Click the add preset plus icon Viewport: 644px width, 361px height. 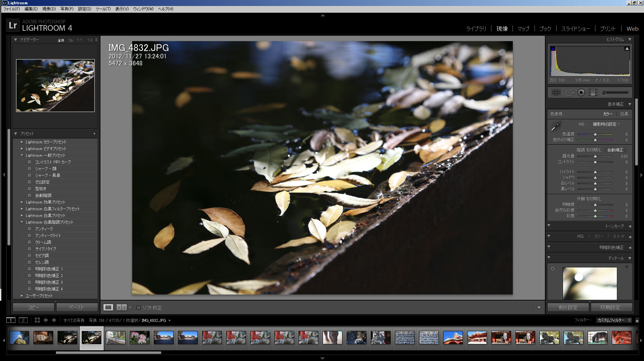[x=94, y=134]
